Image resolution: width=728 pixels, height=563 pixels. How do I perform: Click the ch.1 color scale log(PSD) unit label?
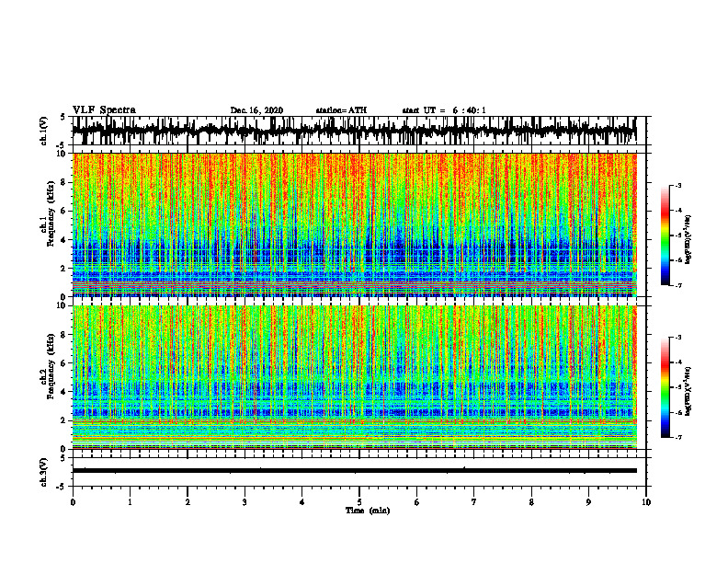coord(688,239)
